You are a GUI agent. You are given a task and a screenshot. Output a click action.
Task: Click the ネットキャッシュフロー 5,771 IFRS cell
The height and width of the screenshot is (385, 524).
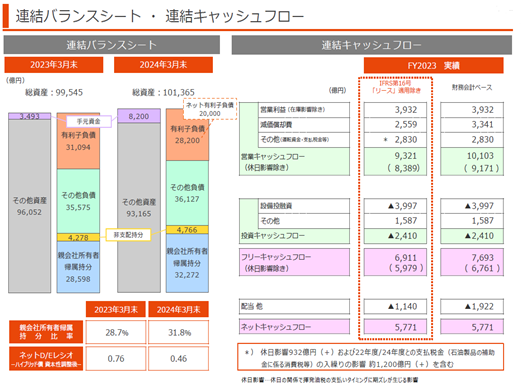395,327
